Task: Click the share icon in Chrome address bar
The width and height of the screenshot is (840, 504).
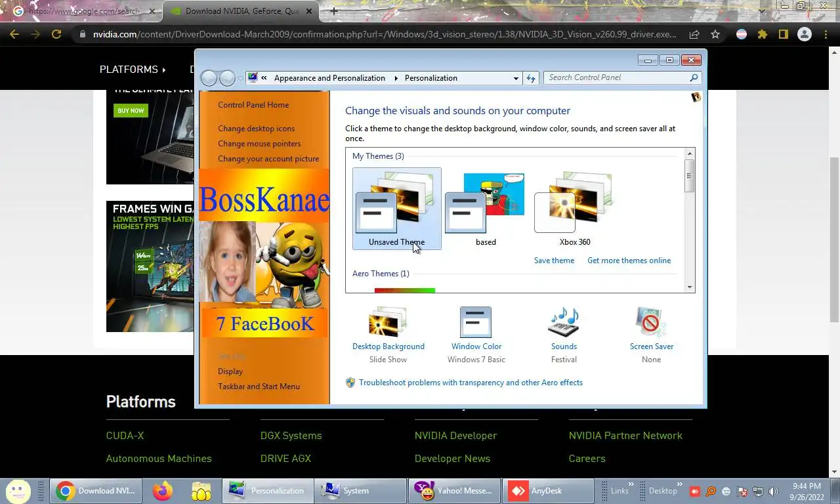Action: tap(694, 34)
